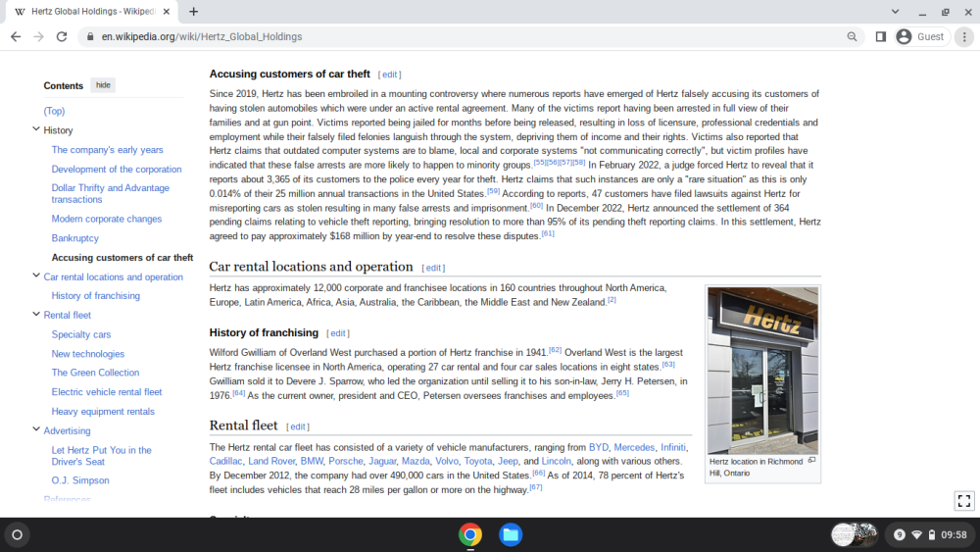980x552 pixels.
Task: Collapse Car rental locations and operation section
Action: [x=36, y=276]
